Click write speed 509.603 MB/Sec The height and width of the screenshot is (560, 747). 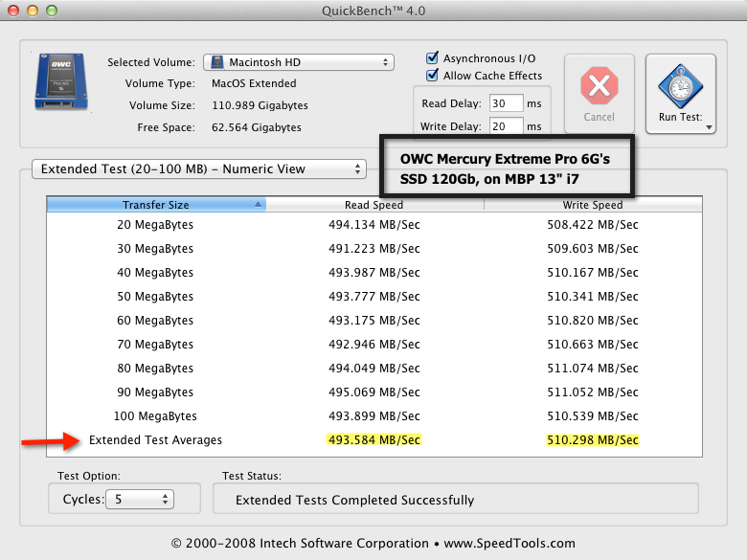[x=593, y=249]
